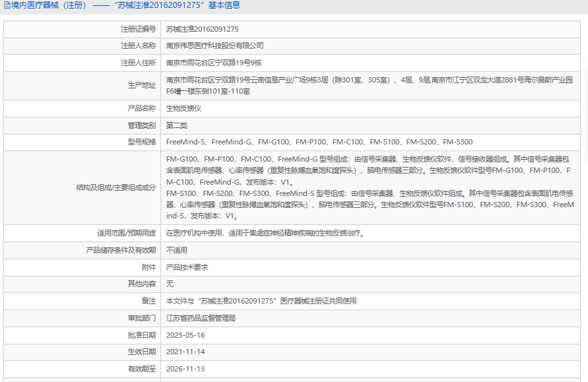Click the label 注册人名称
Screen dimensions: 588x382
point(138,46)
